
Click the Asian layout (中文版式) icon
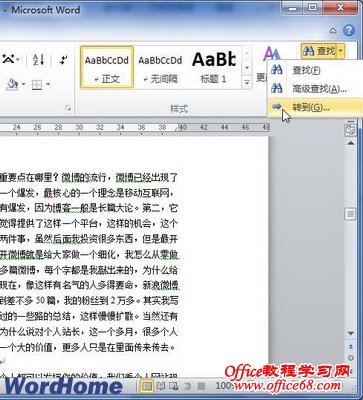click(x=10, y=60)
